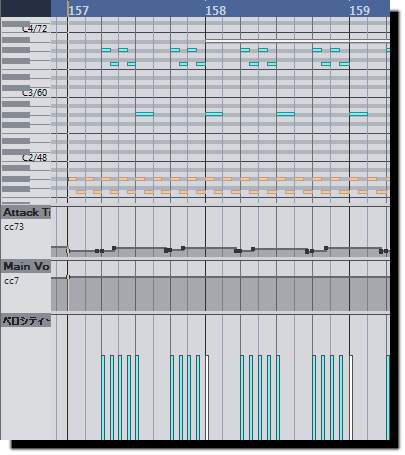Screen dimensions: 405x455
Task: Select the mid-register cyan note starting at measure 158
Action: (x=214, y=114)
